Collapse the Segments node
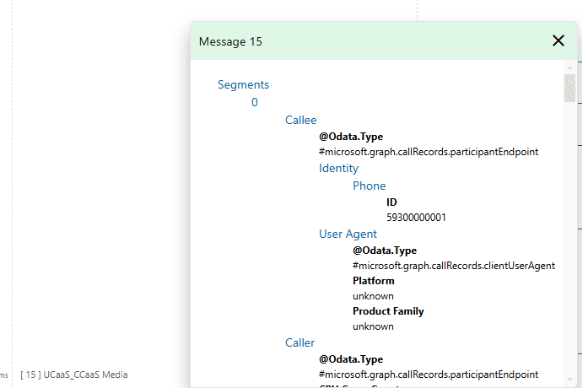588x388 pixels. coord(243,84)
